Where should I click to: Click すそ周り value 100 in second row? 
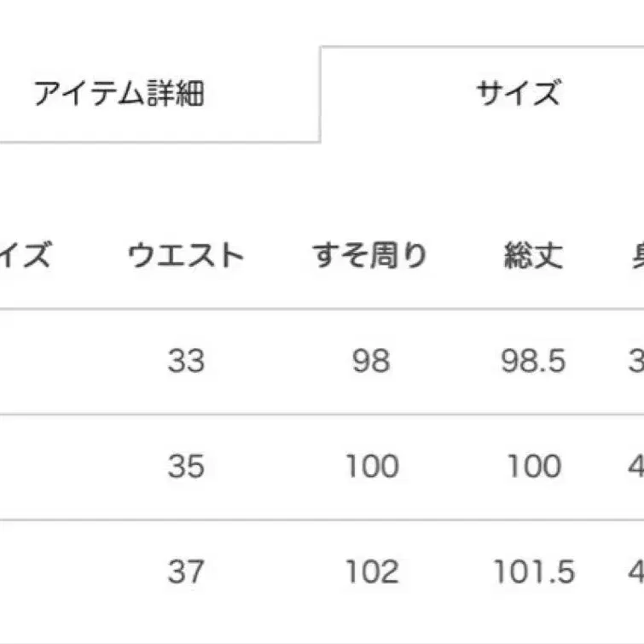pyautogui.click(x=372, y=467)
